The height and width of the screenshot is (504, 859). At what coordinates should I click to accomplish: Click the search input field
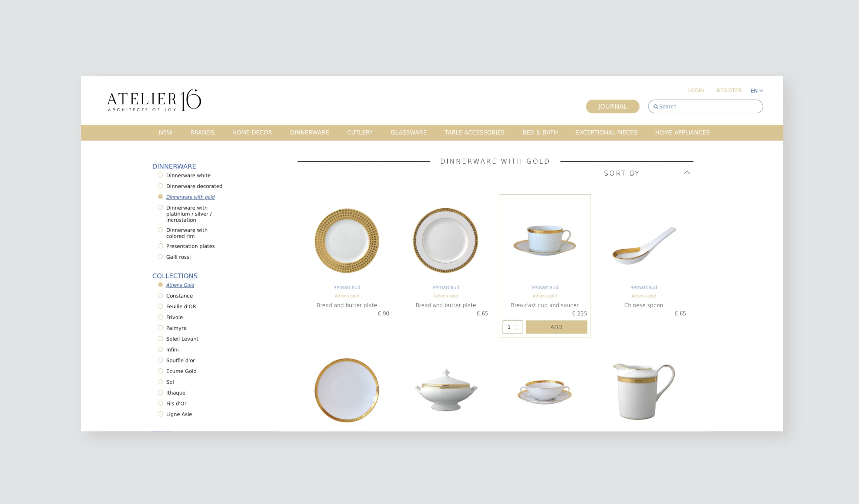click(x=705, y=106)
